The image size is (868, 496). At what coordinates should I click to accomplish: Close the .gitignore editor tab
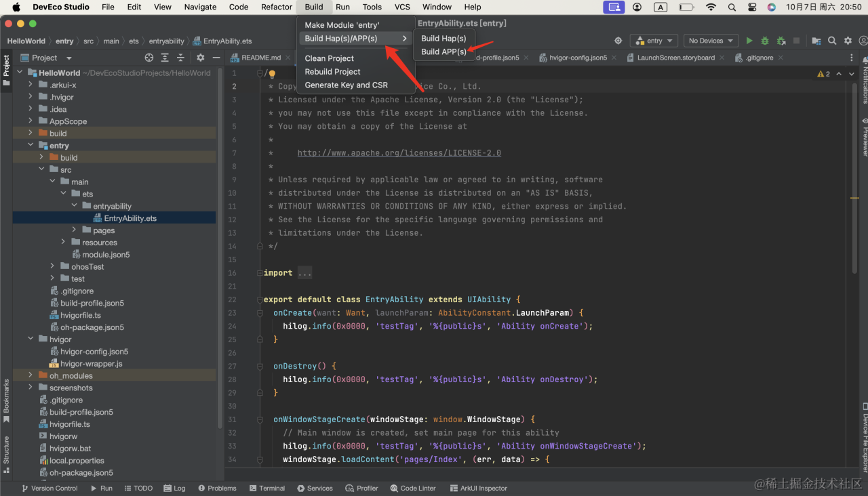781,58
